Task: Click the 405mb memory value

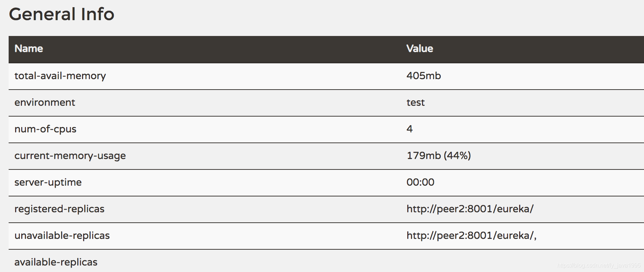Action: tap(423, 76)
